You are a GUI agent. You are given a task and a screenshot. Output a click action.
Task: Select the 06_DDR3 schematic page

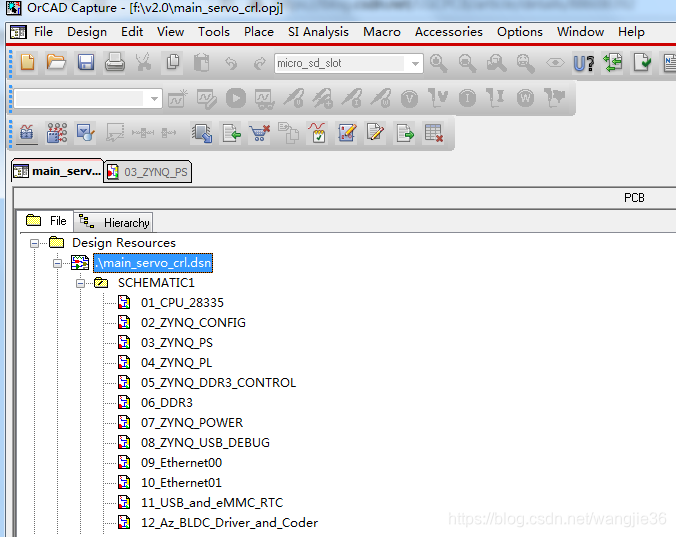tap(166, 402)
